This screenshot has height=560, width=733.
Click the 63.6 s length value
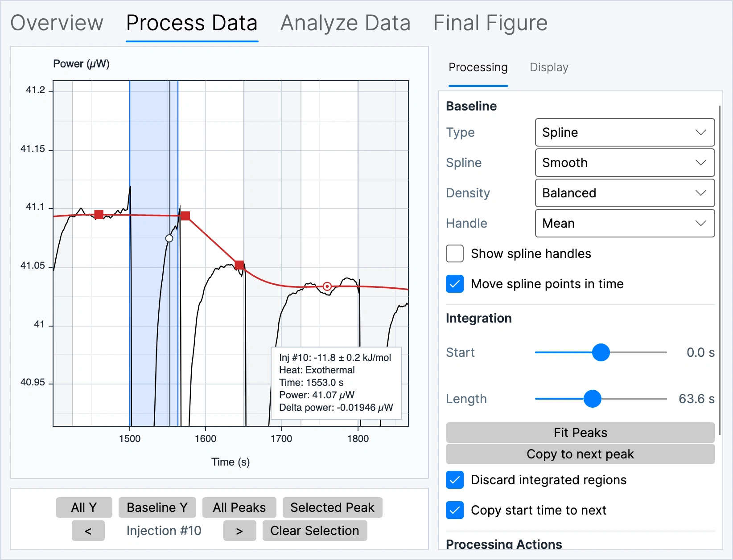[696, 399]
